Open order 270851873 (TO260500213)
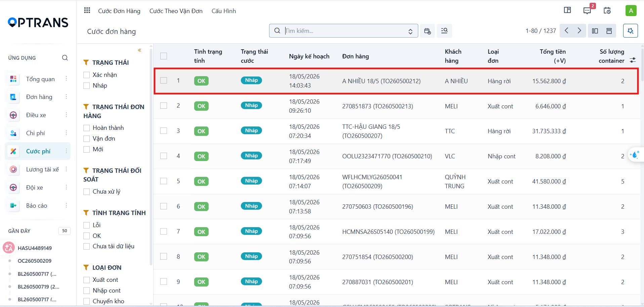 tap(378, 106)
